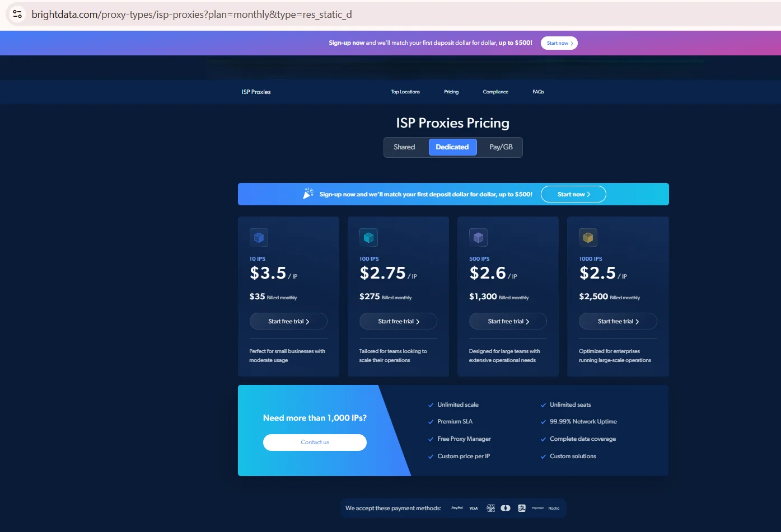This screenshot has width=781, height=532.
Task: Click the $275 Billed monthly text
Action: click(385, 296)
